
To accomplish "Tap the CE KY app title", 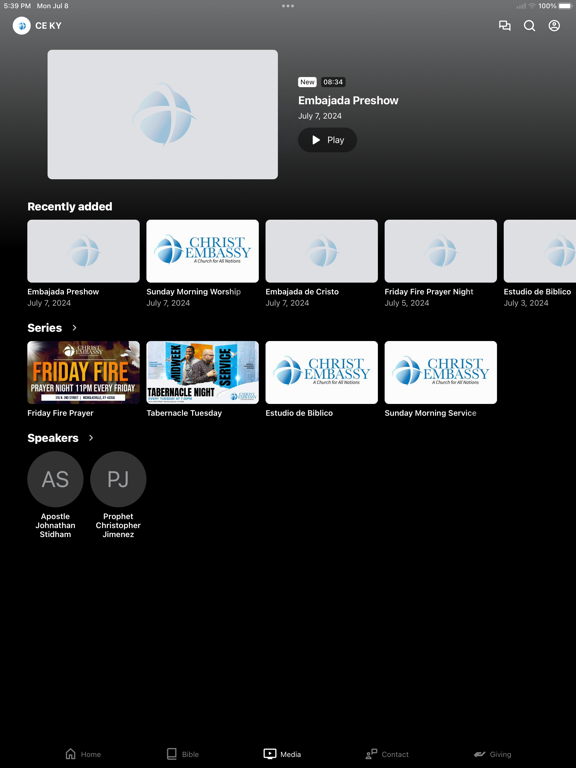I will [48, 25].
